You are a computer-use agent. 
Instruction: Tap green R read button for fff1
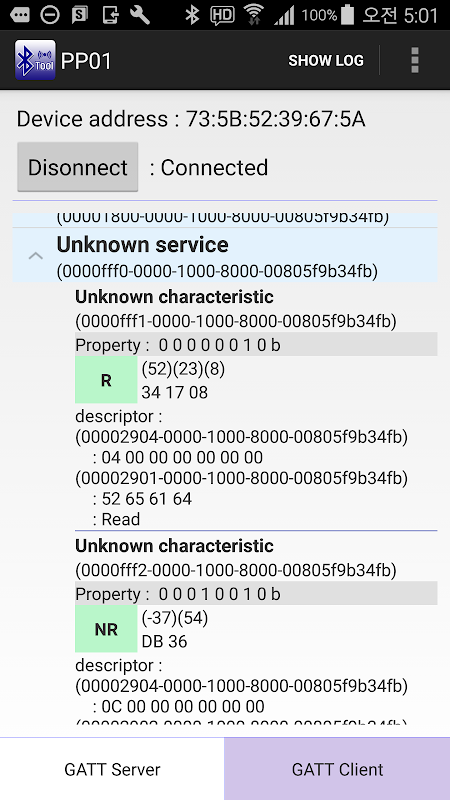[x=106, y=380]
